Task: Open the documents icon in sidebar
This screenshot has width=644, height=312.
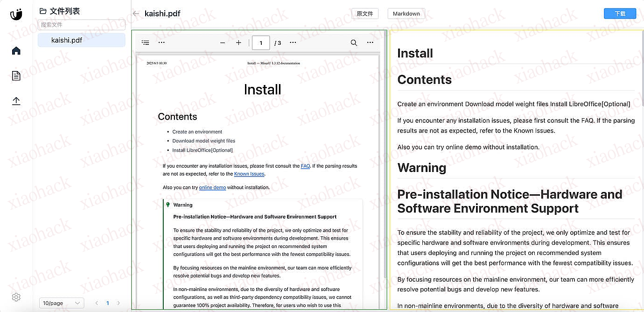Action: [16, 76]
